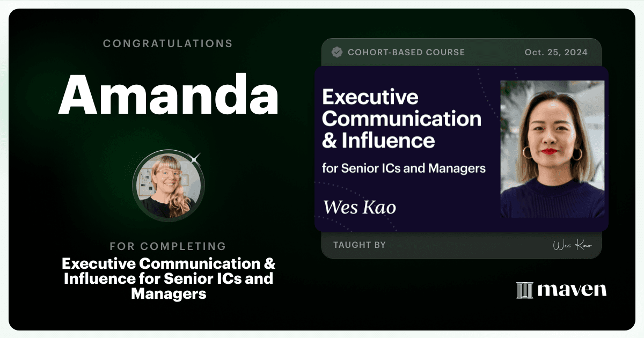Click the sparkle star on the profile ring

195,158
